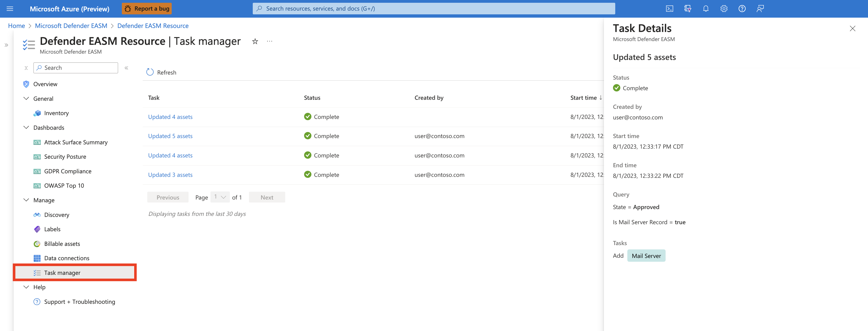Click the Updated 3 assets task link
The image size is (868, 331).
pyautogui.click(x=170, y=174)
